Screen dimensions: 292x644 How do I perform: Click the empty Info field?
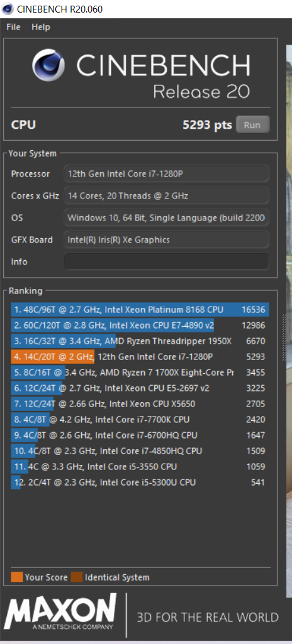[x=166, y=261]
